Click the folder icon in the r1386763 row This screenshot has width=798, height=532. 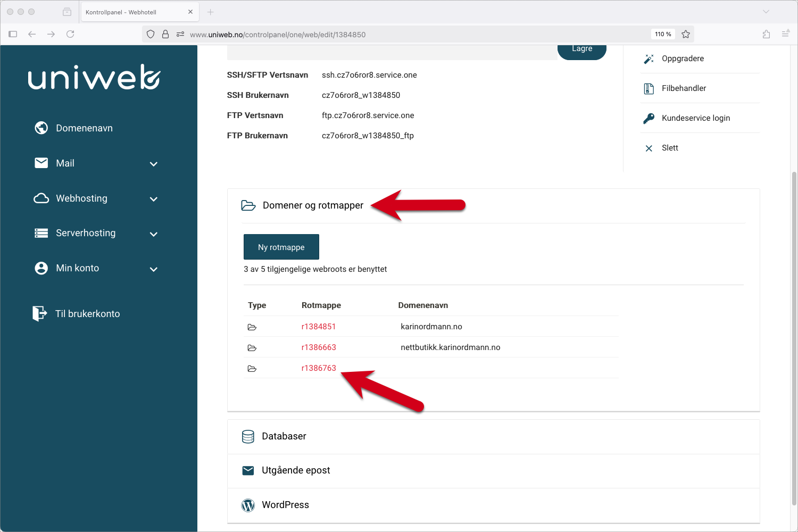click(252, 369)
